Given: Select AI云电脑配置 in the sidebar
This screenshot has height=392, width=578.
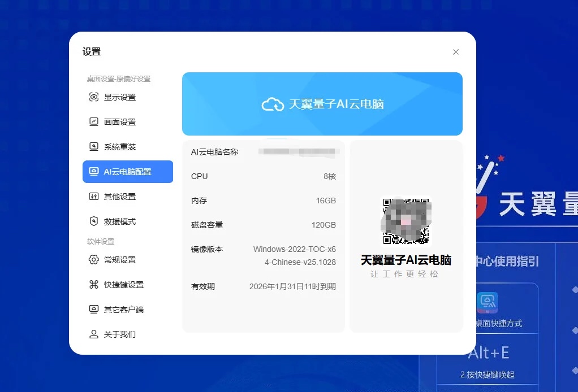Looking at the screenshot, I should click(128, 172).
